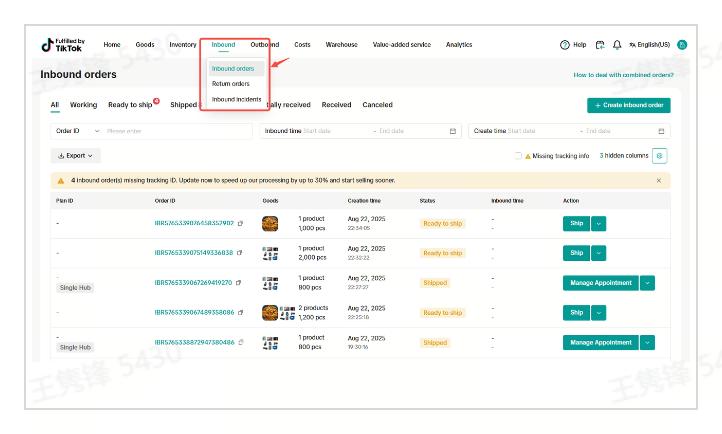Open the calendar icon in Inbound time

coord(453,131)
